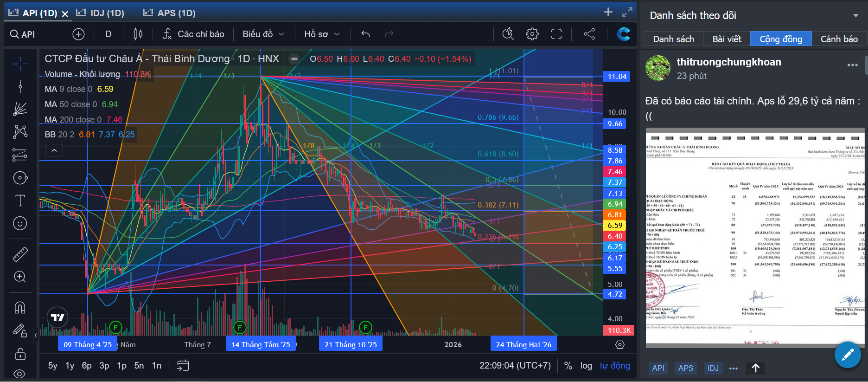Click the minus circle beside HNX title

click(294, 59)
